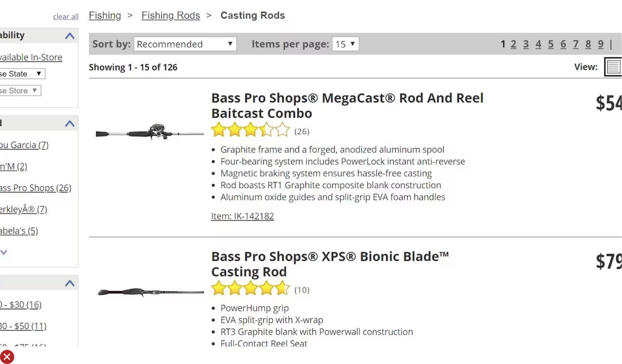Click the Fishing Rods breadcrumb

170,16
